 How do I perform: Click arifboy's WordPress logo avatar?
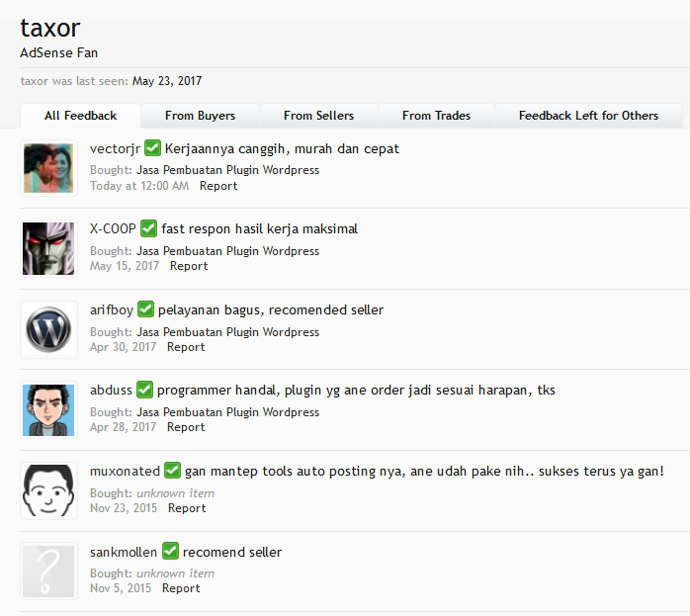click(48, 329)
